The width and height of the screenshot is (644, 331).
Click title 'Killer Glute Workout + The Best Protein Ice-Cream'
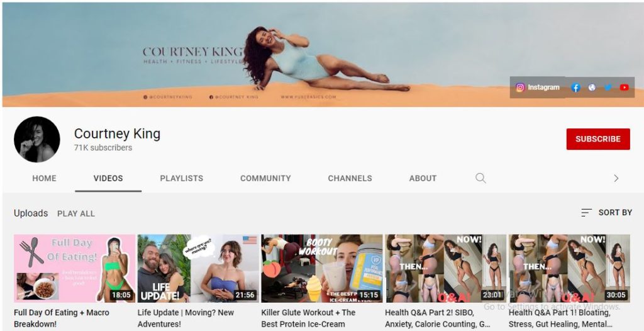[x=308, y=318]
